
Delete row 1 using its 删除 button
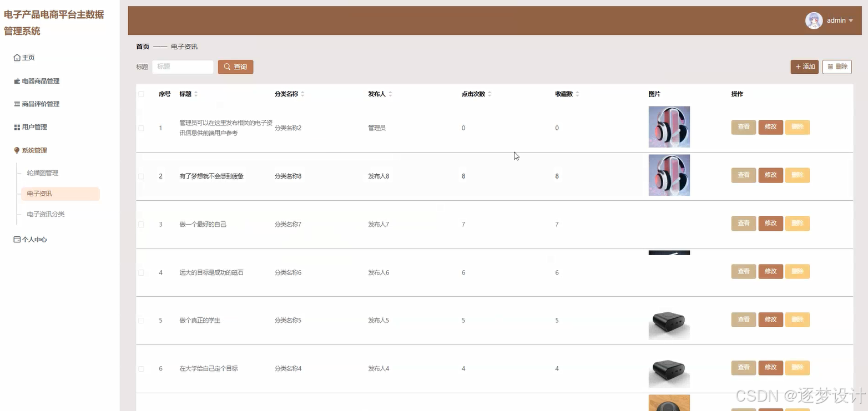click(x=798, y=127)
